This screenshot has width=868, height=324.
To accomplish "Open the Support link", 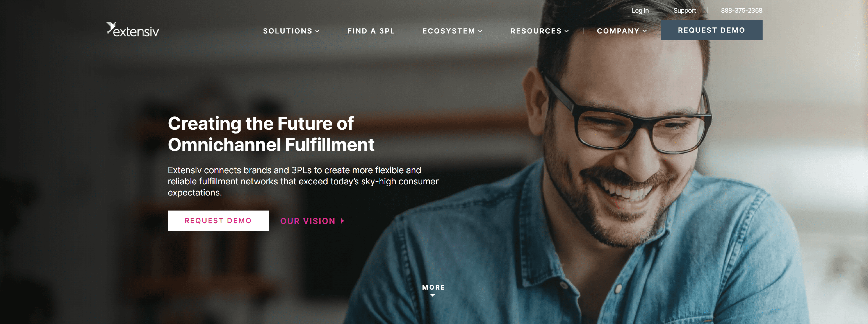I will click(x=684, y=10).
